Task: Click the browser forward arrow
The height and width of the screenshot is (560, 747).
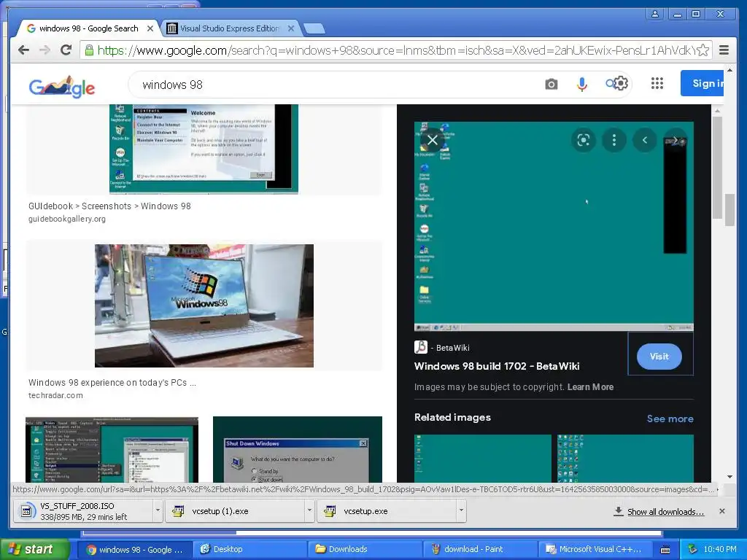Action: 44,50
